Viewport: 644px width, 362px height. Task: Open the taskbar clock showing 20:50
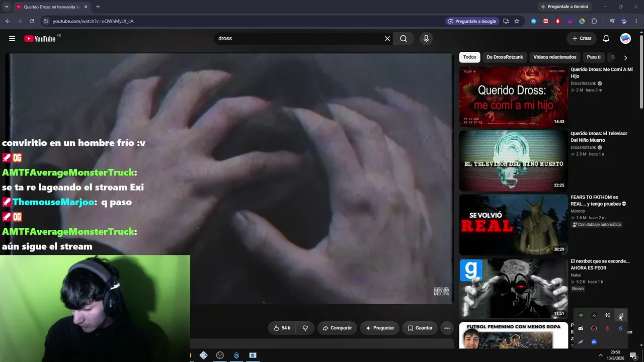coord(615,355)
